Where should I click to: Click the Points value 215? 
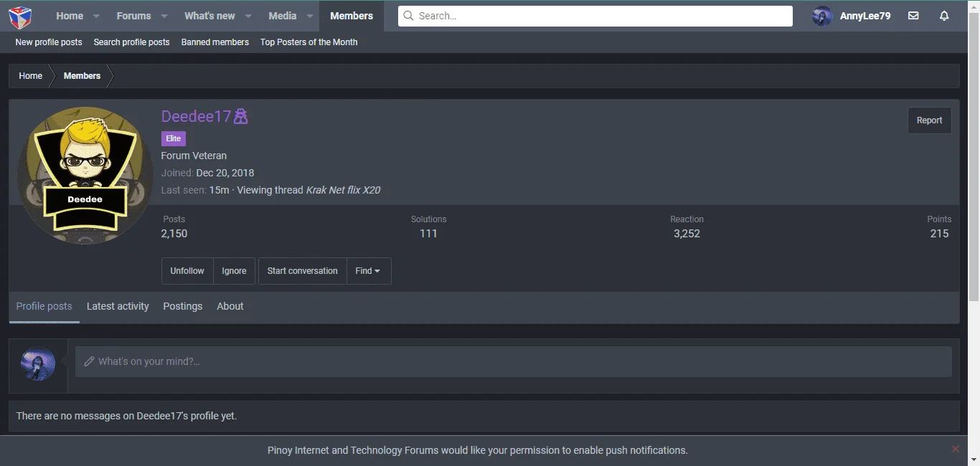tap(939, 234)
